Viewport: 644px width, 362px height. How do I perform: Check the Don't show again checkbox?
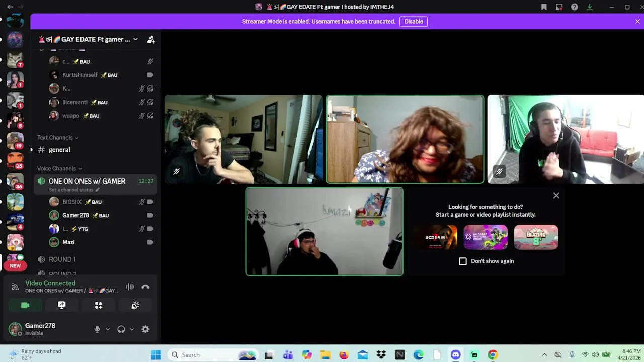click(x=463, y=261)
